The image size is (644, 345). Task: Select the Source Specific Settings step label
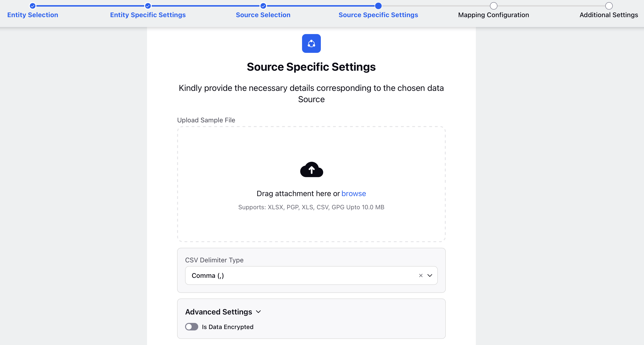point(378,15)
